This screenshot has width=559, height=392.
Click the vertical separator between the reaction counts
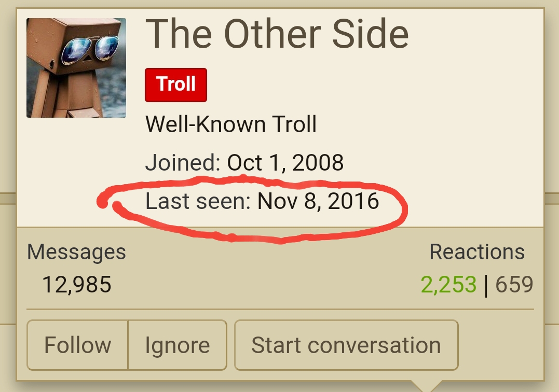click(486, 285)
